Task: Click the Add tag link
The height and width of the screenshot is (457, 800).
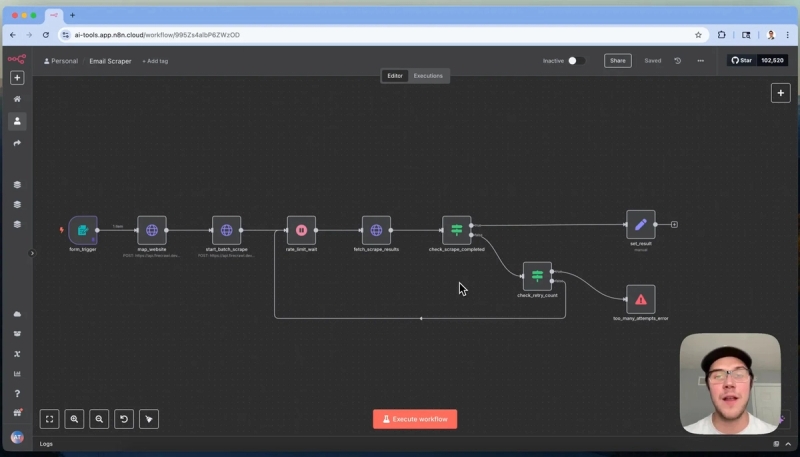Action: coord(155,61)
